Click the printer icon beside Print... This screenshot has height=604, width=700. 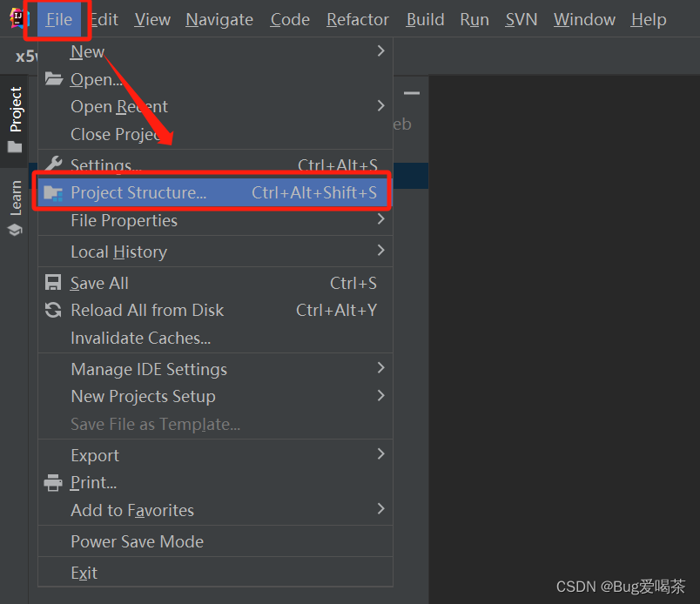(53, 482)
